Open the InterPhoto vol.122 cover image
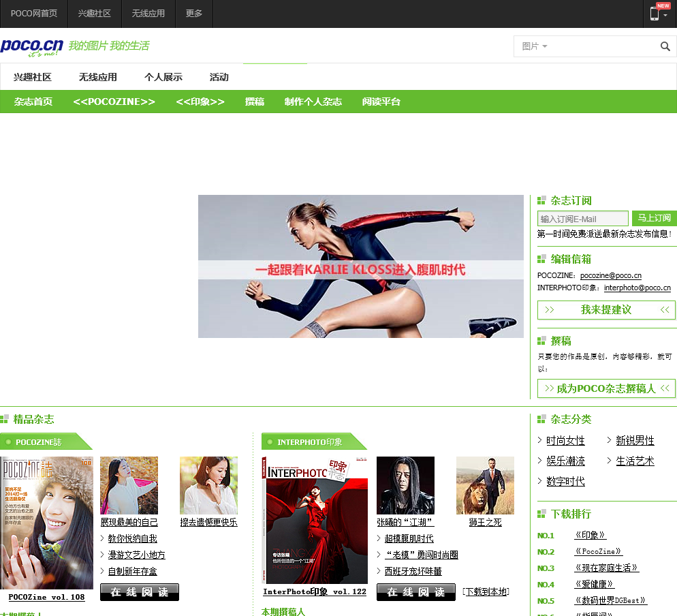The width and height of the screenshot is (677, 616). pos(315,520)
